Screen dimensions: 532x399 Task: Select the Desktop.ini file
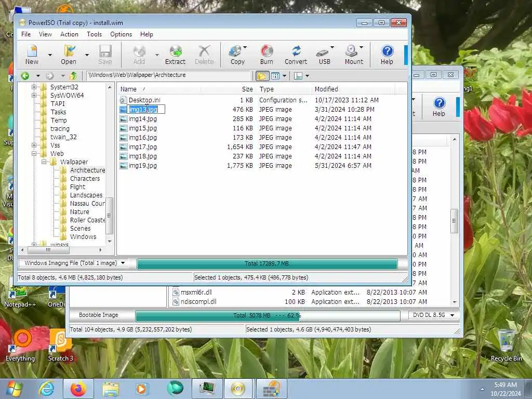click(144, 100)
